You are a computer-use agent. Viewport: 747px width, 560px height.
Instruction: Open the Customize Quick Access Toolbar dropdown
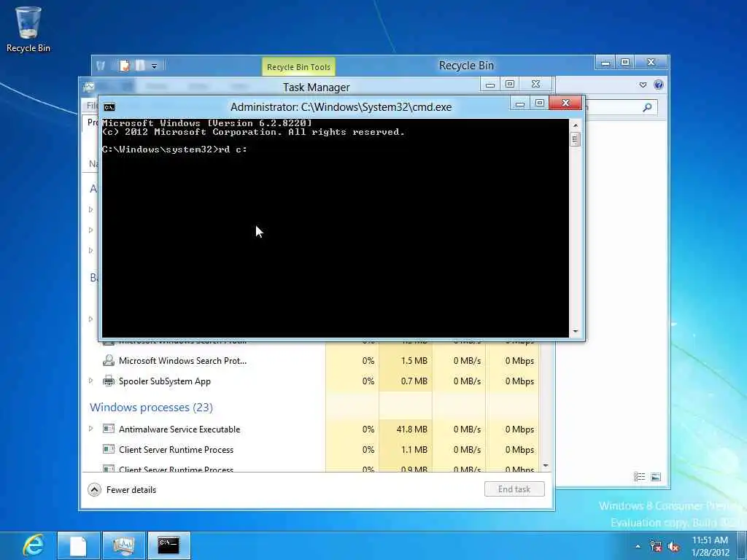[155, 66]
